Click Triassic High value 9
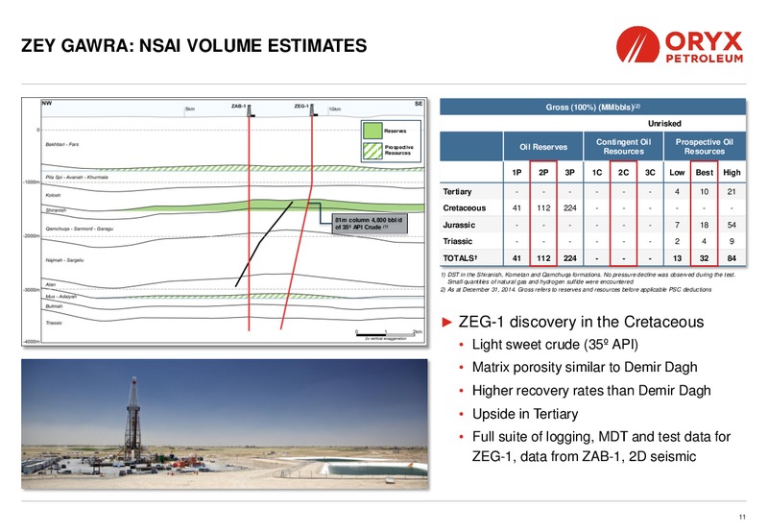This screenshot has width=768, height=532. 732,241
